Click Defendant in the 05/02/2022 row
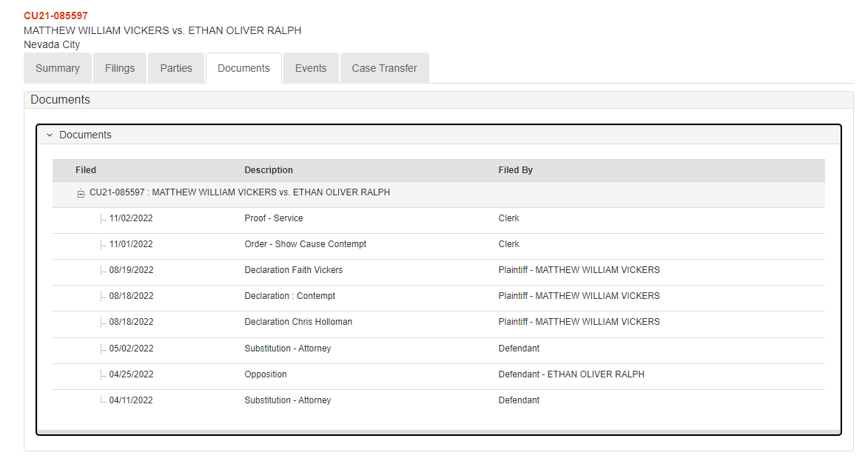The image size is (868, 461). click(x=519, y=349)
